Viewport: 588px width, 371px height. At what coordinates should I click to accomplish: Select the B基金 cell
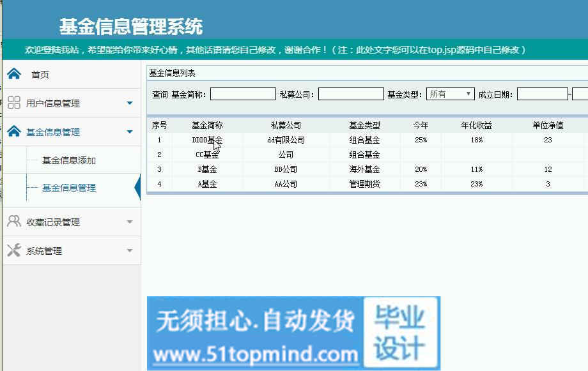(x=207, y=169)
